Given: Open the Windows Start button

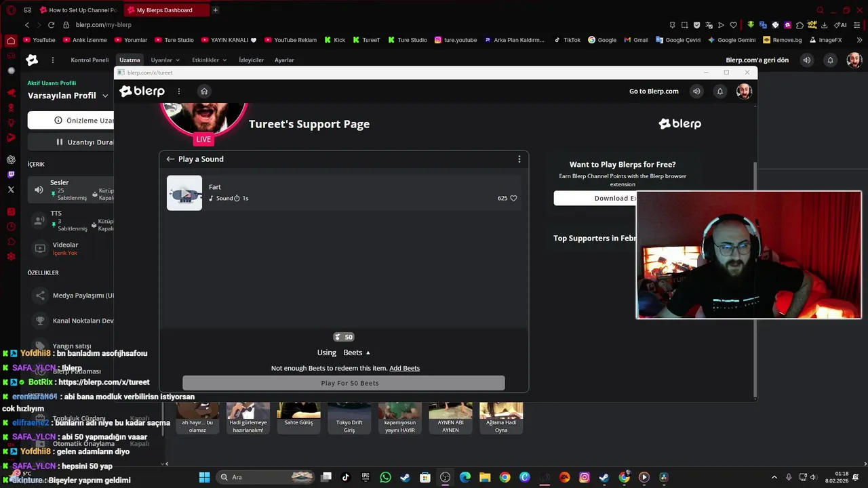Looking at the screenshot, I should 204,477.
